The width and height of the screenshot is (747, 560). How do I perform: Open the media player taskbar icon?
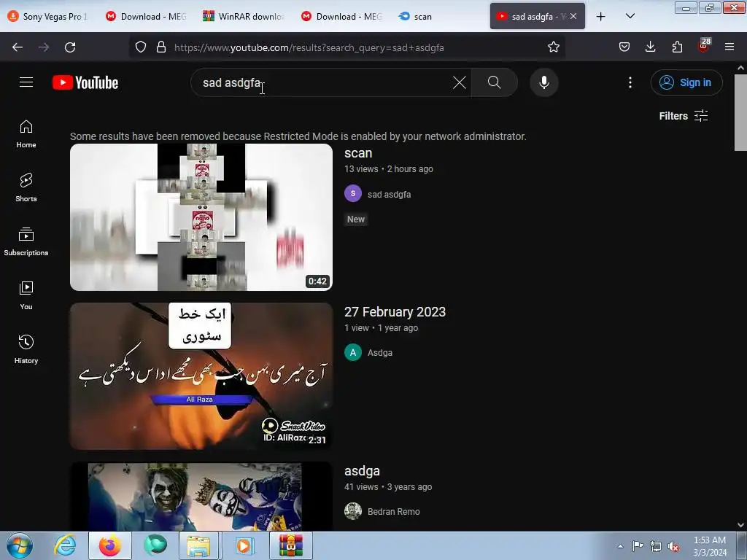[x=244, y=545]
